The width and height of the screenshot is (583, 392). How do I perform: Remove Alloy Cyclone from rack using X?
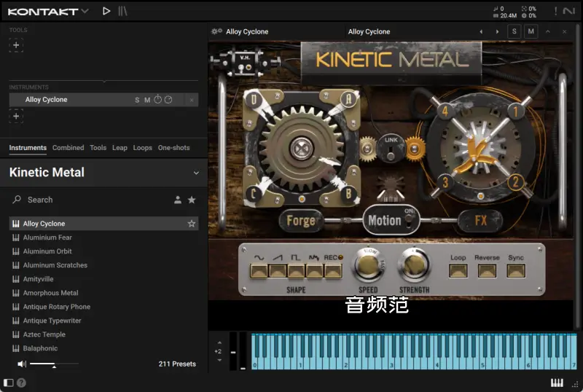pyautogui.click(x=192, y=100)
